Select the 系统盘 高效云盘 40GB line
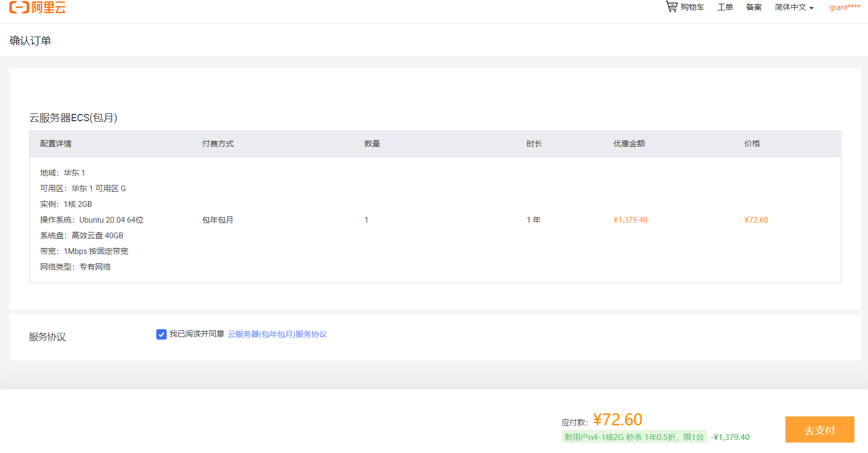This screenshot has height=453, width=868. pyautogui.click(x=82, y=236)
